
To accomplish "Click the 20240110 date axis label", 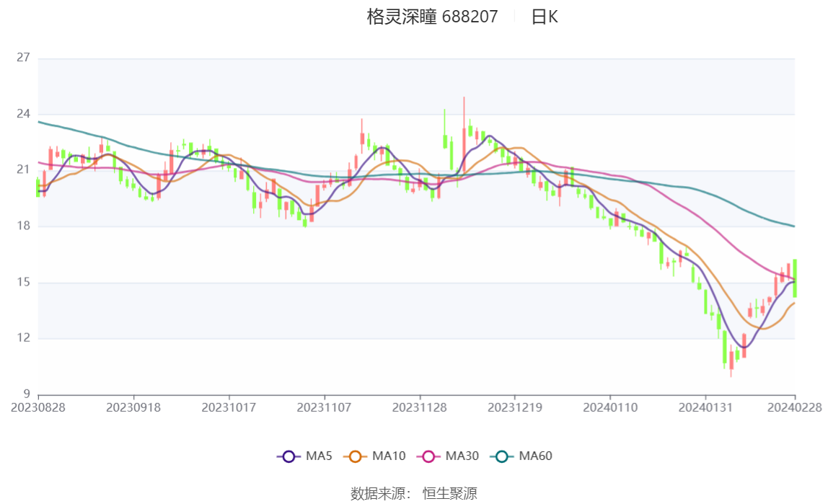I will pos(610,407).
